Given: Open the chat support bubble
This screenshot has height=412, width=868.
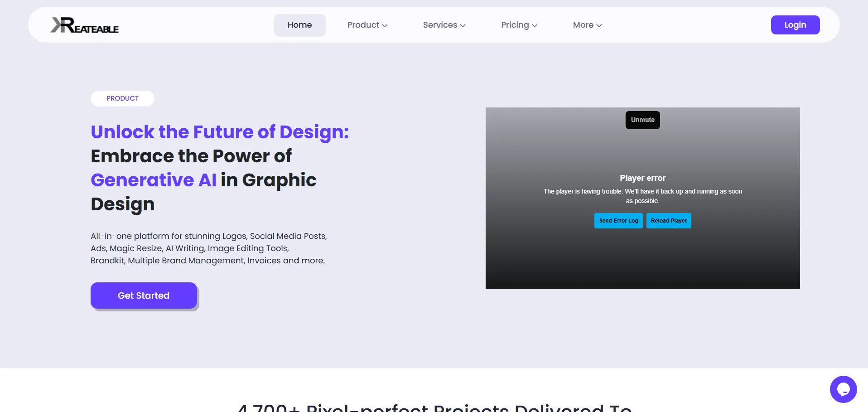Looking at the screenshot, I should point(843,389).
